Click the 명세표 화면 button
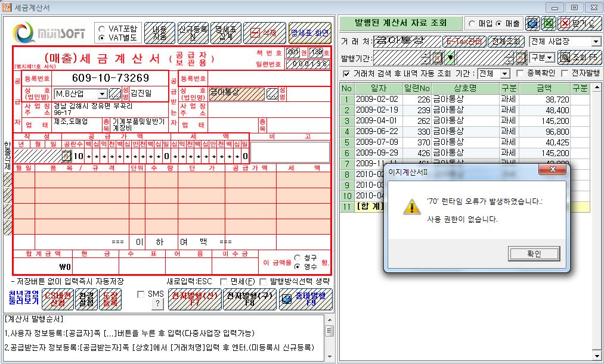Image resolution: width=604 pixels, height=364 pixels. point(310,33)
